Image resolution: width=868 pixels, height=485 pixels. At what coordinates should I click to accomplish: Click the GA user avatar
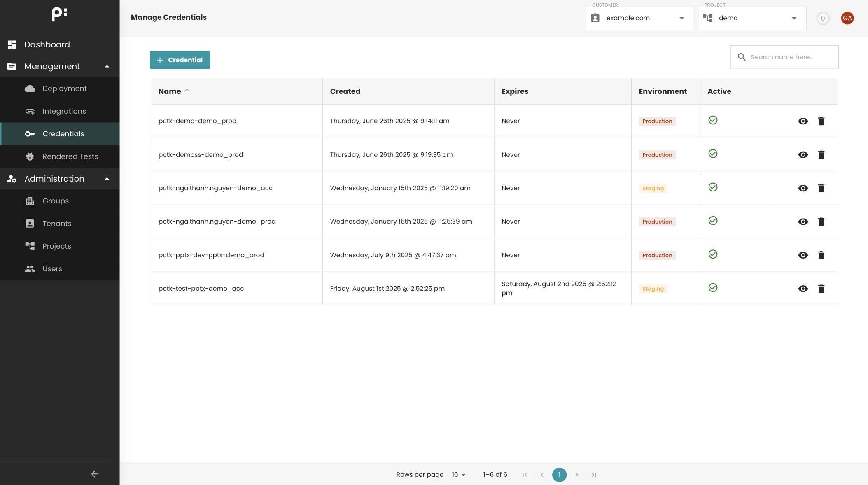pyautogui.click(x=847, y=18)
